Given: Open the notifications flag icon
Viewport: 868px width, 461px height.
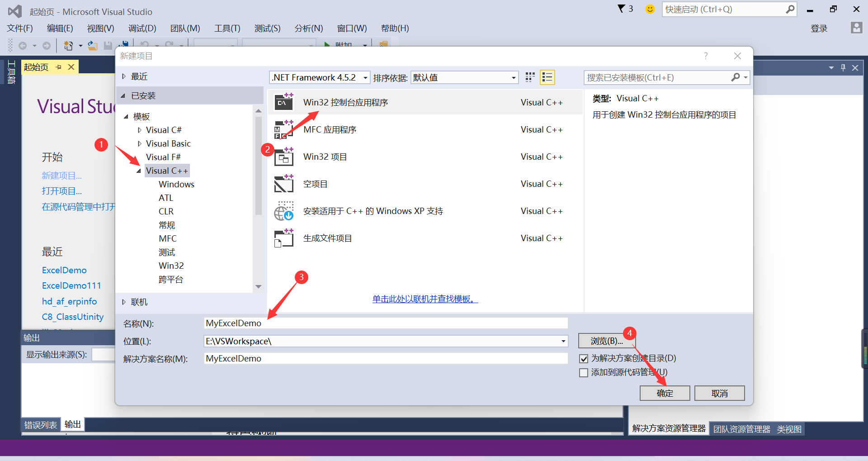Looking at the screenshot, I should coord(622,9).
